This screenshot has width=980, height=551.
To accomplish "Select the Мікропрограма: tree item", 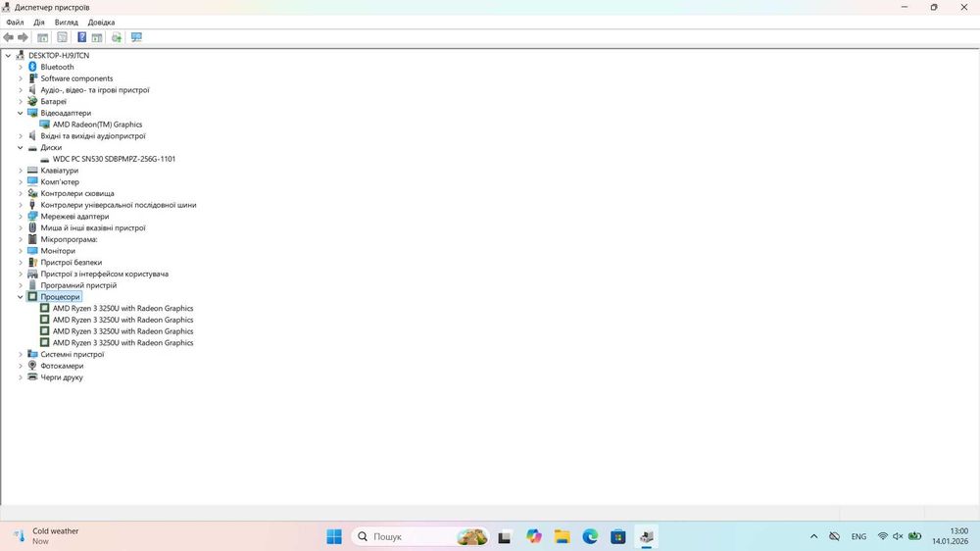I will tap(69, 239).
